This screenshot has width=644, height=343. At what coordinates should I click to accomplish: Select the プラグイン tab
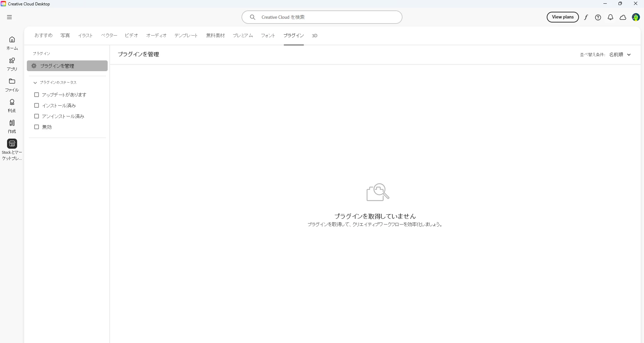pos(293,35)
